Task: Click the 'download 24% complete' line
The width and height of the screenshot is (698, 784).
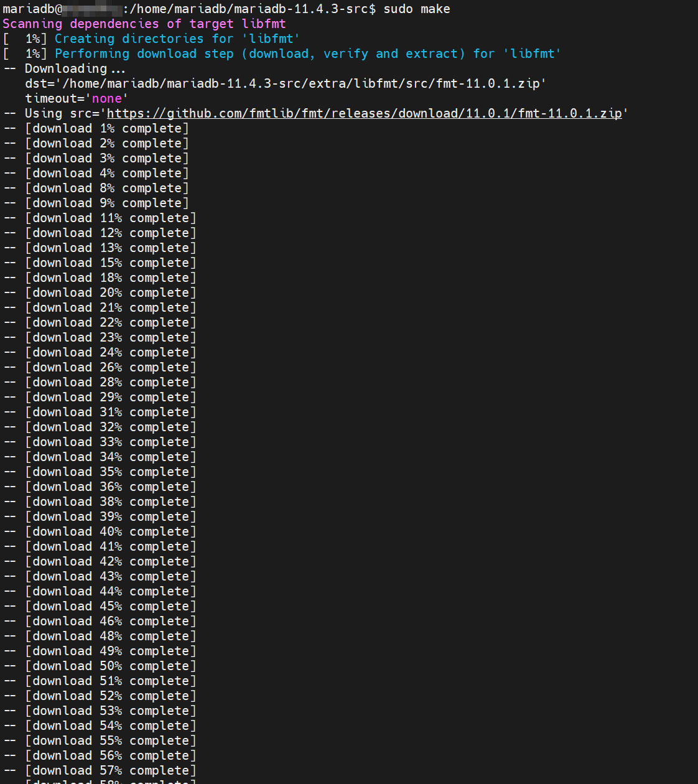Action: tap(100, 353)
